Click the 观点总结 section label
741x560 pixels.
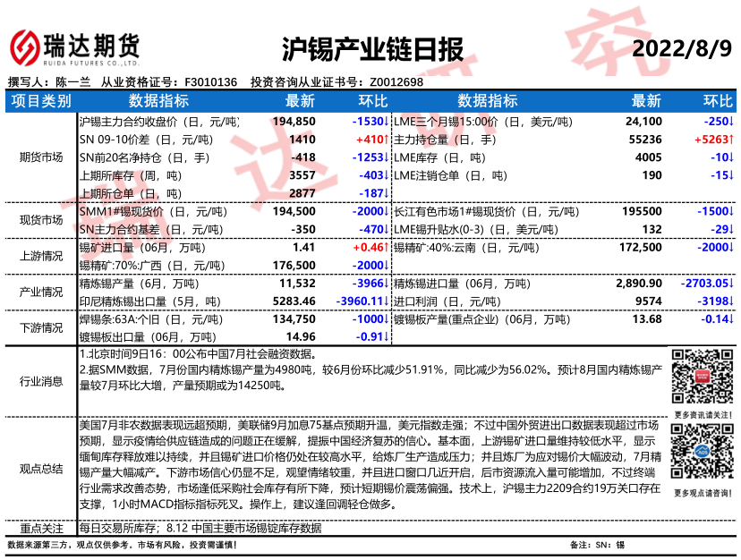tap(40, 467)
